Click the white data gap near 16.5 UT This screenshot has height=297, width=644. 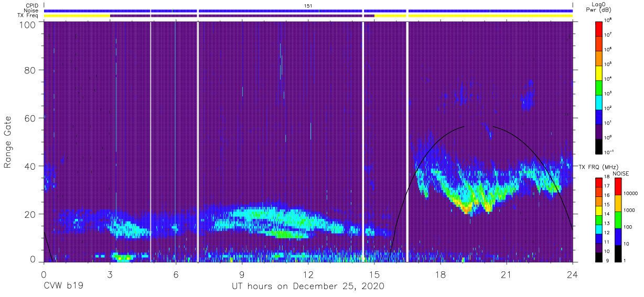407,141
